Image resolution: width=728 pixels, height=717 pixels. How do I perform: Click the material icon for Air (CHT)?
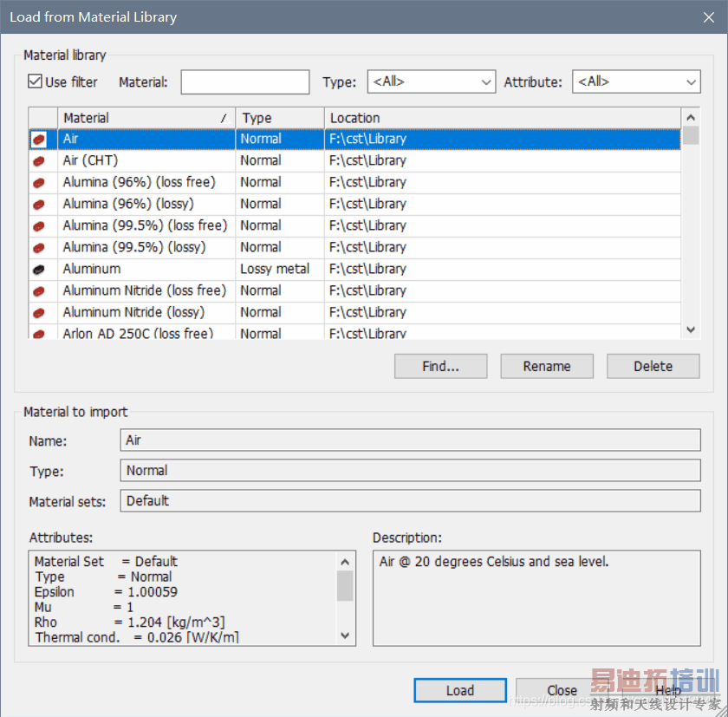39,161
